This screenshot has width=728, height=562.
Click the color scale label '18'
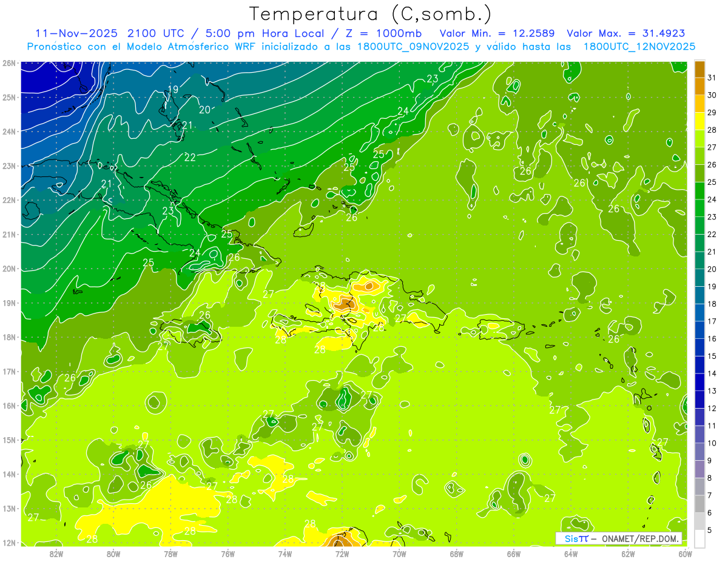713,304
